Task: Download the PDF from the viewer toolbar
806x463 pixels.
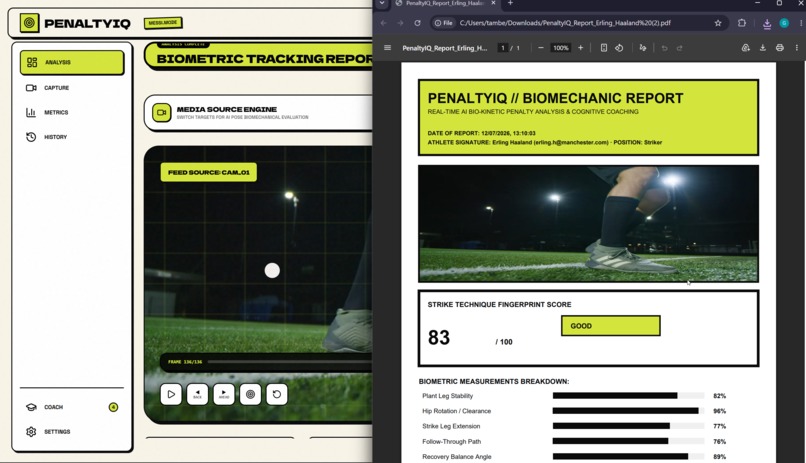Action: pos(763,48)
